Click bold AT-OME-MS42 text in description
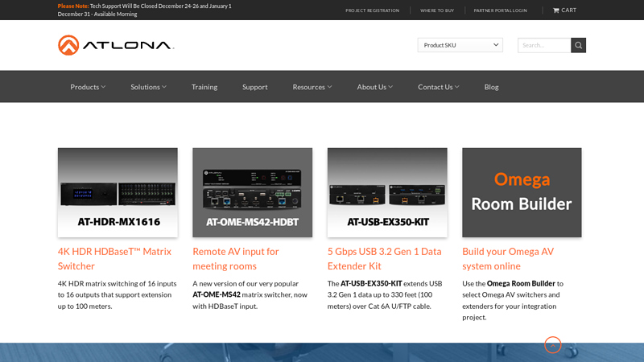 coord(217,294)
